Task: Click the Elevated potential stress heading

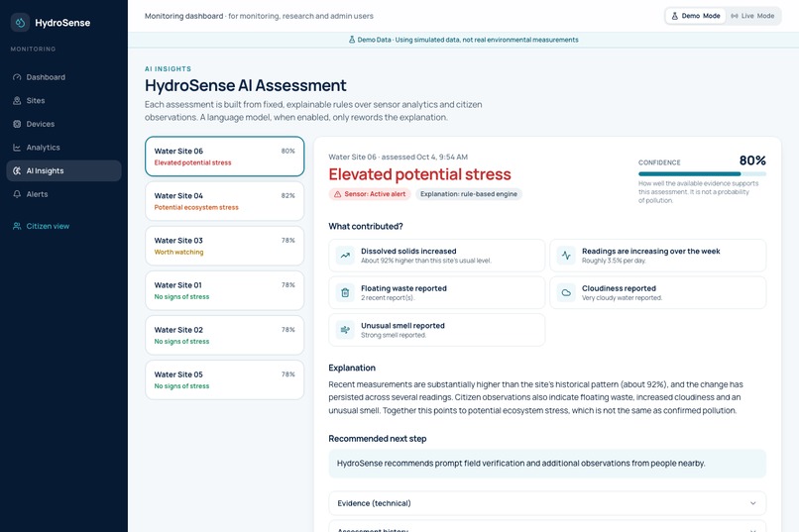Action: pyautogui.click(x=420, y=174)
